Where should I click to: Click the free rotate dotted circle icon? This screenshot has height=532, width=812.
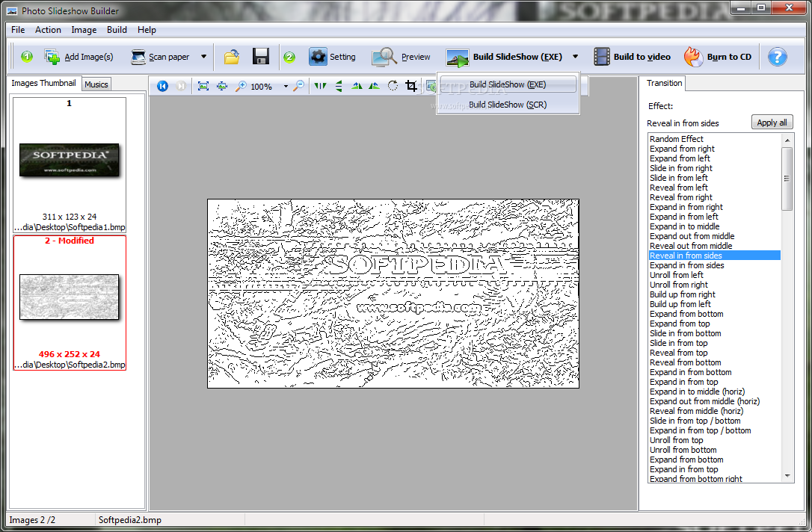(x=393, y=86)
